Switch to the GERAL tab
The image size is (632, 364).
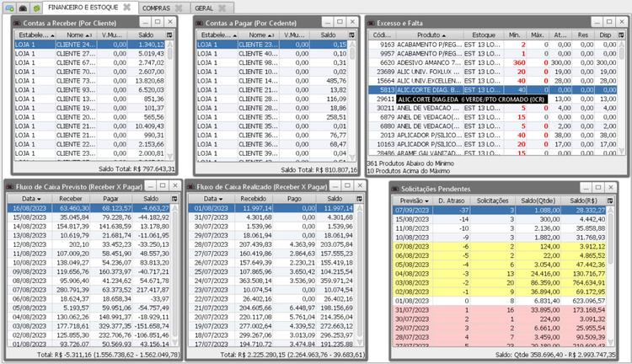point(204,7)
